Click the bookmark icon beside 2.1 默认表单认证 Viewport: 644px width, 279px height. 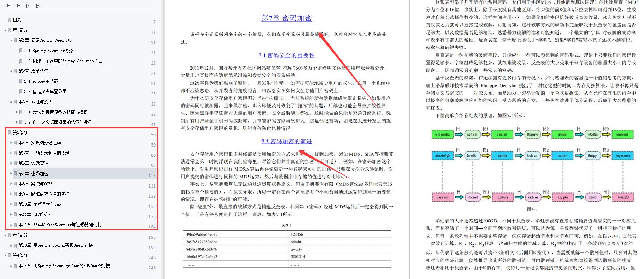point(21,81)
